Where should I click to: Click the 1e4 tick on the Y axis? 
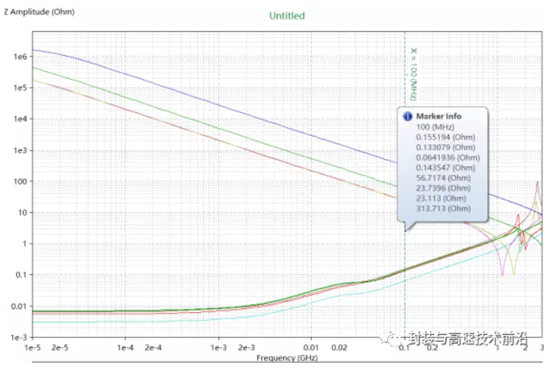click(20, 119)
